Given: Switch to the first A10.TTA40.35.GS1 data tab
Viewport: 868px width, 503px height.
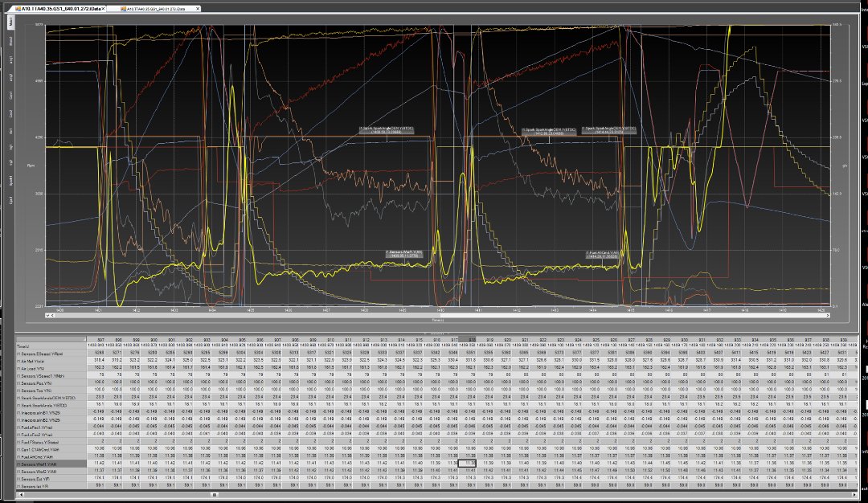Looking at the screenshot, I should click(x=60, y=9).
